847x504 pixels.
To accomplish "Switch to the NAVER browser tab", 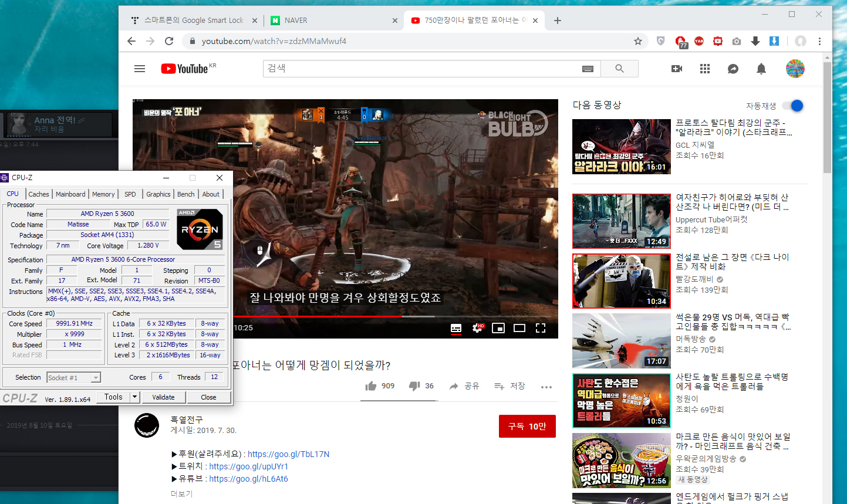I will 334,21.
